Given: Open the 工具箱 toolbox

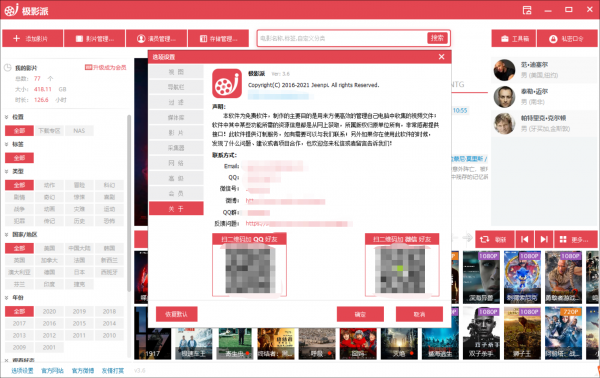Looking at the screenshot, I should [x=514, y=39].
